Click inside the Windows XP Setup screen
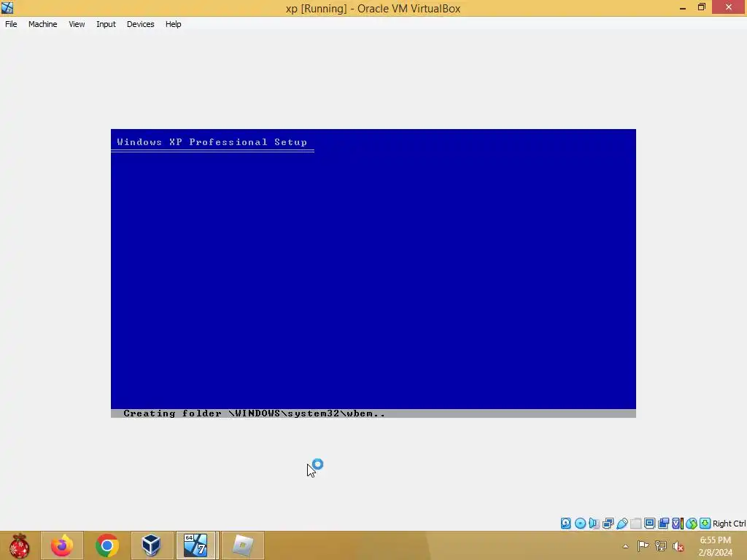 [373, 273]
